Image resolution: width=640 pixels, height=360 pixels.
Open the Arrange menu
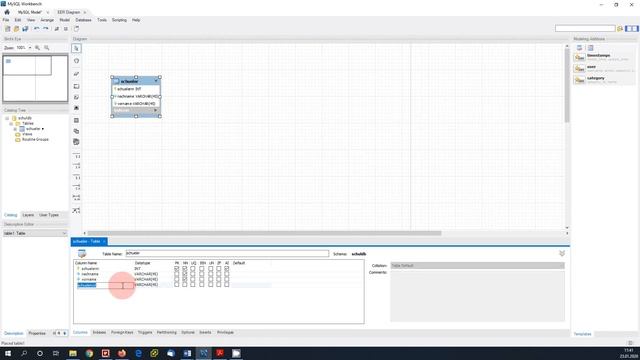tap(47, 20)
